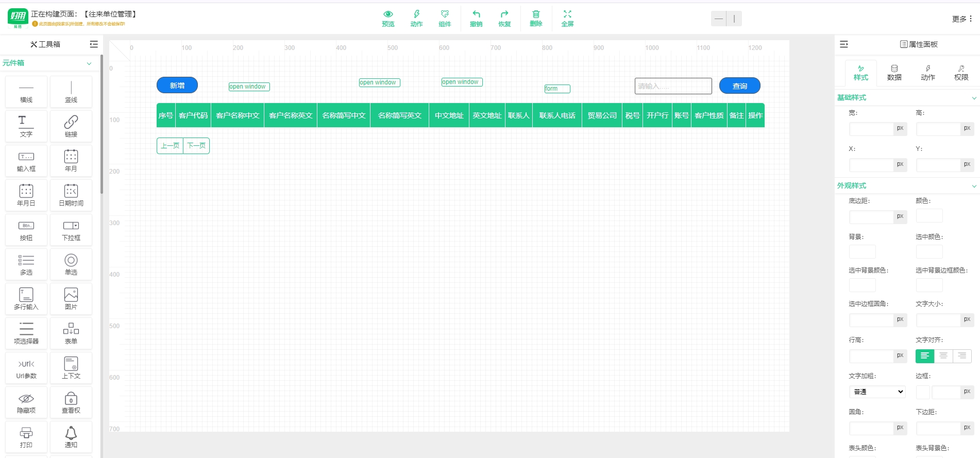Set text alignment to center
This screenshot has width=980, height=458.
pyautogui.click(x=943, y=356)
